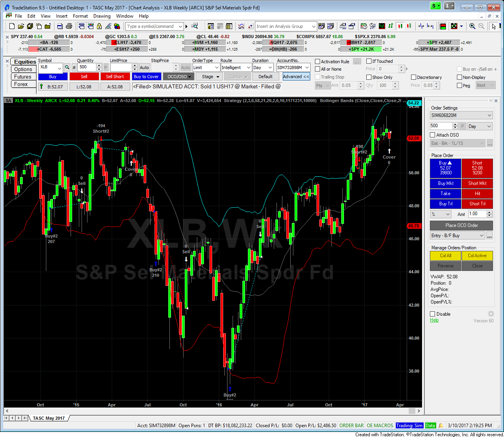
Task: Click the increase bar spacing icon
Action: pyautogui.click(x=430, y=26)
